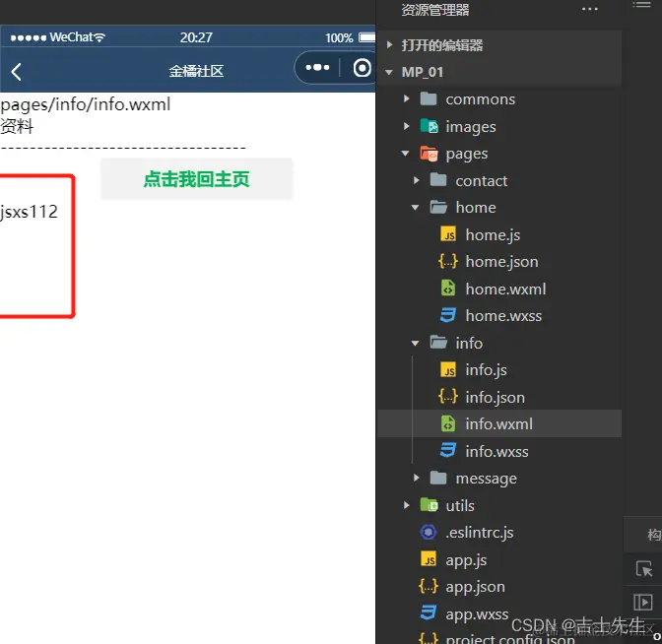
Task: Open home.js JS file icon
Action: [x=448, y=234]
